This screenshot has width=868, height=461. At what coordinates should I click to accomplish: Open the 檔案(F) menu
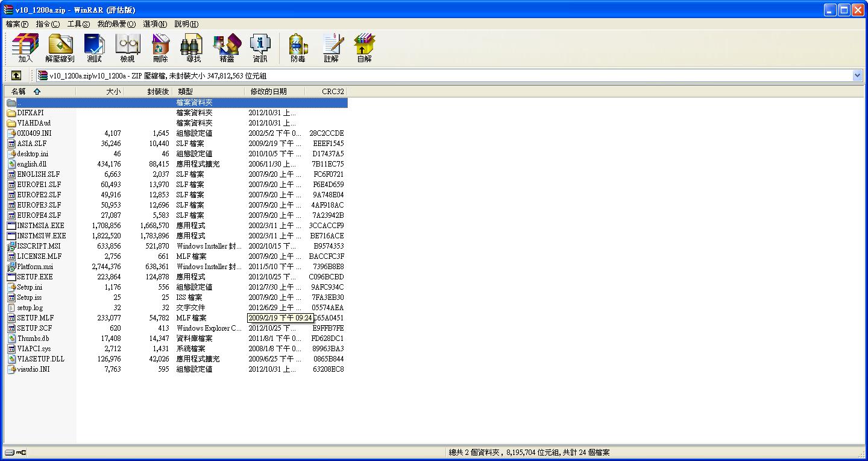coord(17,24)
